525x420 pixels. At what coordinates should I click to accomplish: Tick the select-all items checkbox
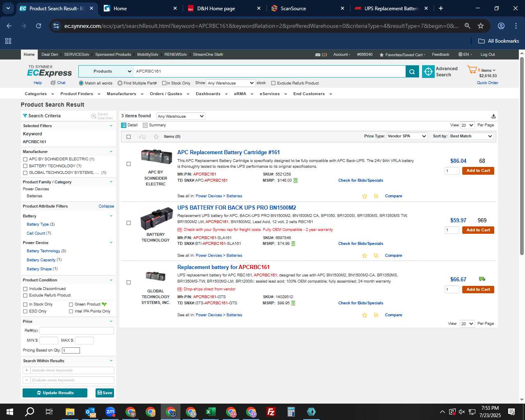[x=128, y=137]
